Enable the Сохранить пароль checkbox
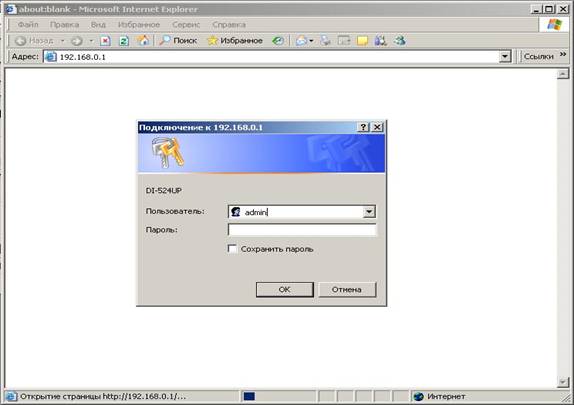Image resolution: width=574 pixels, height=405 pixels. point(232,249)
